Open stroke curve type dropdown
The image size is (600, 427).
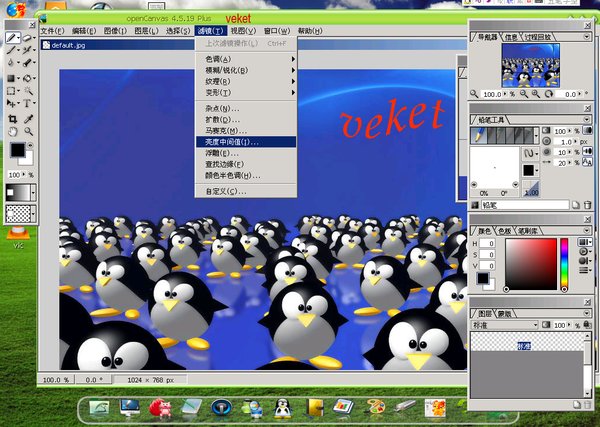click(530, 154)
